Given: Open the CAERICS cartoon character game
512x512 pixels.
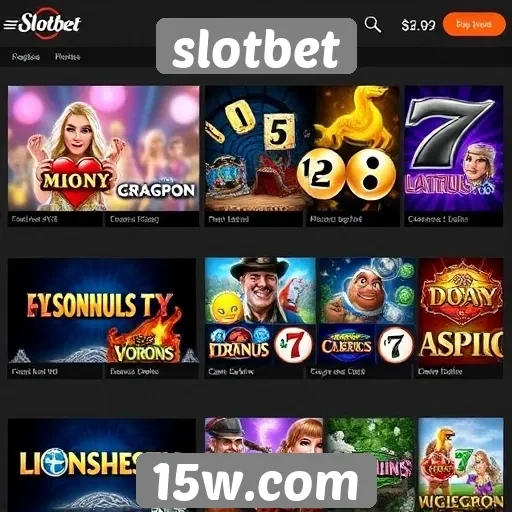Looking at the screenshot, I should click(367, 311).
